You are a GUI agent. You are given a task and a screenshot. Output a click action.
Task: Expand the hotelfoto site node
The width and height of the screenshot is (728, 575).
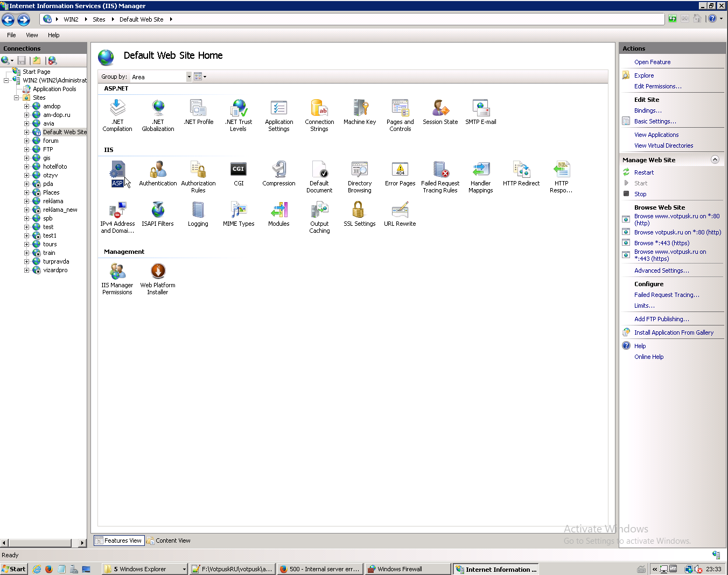(26, 167)
